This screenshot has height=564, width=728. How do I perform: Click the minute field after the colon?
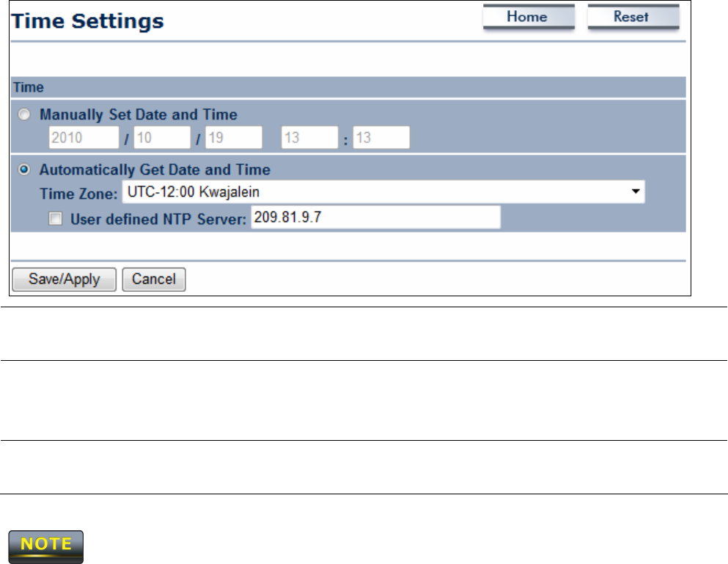click(x=381, y=137)
